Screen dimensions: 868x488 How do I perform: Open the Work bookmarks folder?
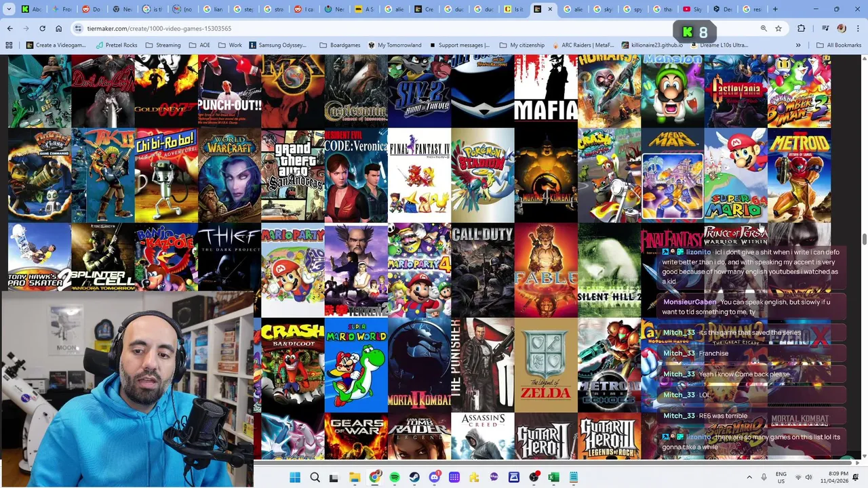coord(230,45)
